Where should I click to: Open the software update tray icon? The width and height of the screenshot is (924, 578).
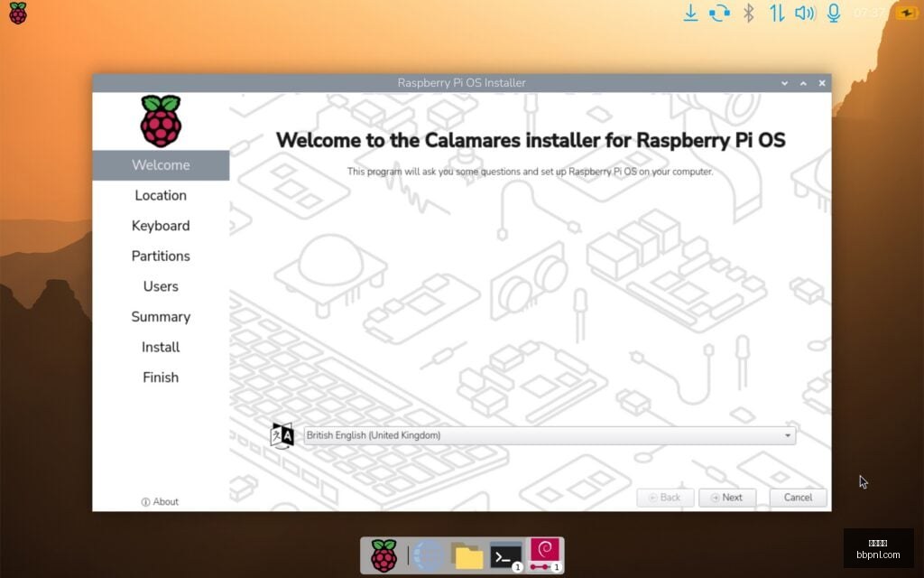(x=719, y=13)
